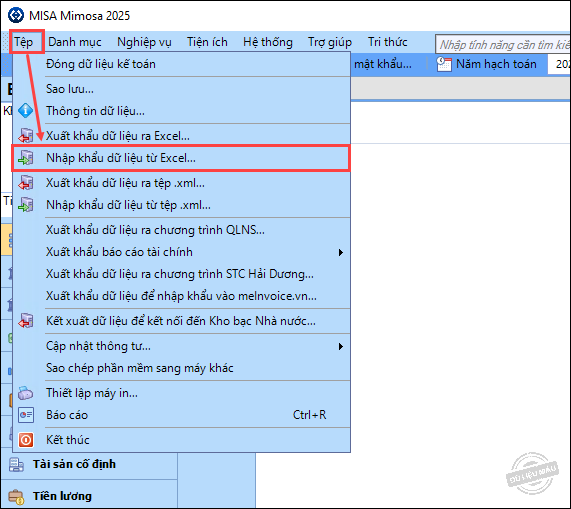This screenshot has width=571, height=509.
Task: Click the Nhập khẩu từ Excel icon
Action: (26, 158)
